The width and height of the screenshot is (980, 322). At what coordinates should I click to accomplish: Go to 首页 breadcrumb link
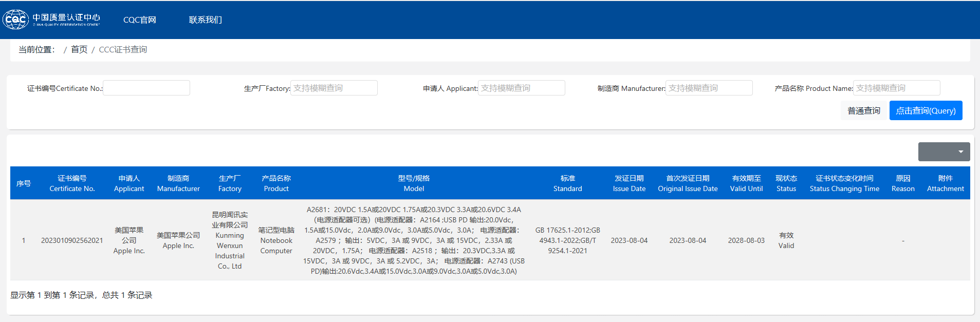pos(79,49)
